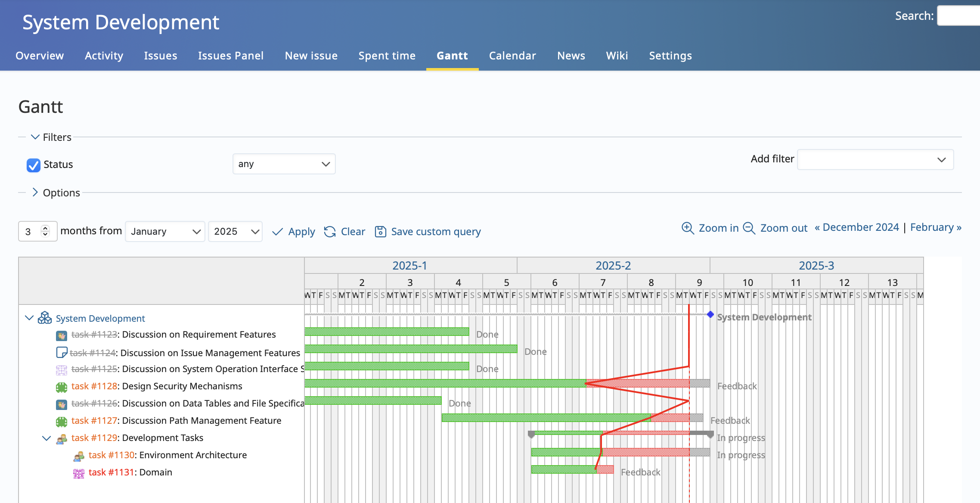
Task: Click the Apply checkmark icon
Action: click(x=278, y=232)
